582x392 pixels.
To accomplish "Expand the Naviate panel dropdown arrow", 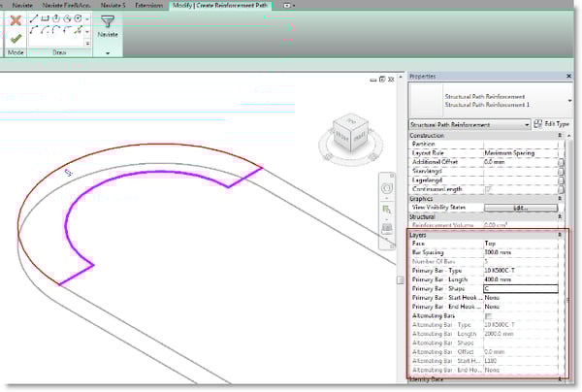I will click(x=108, y=53).
